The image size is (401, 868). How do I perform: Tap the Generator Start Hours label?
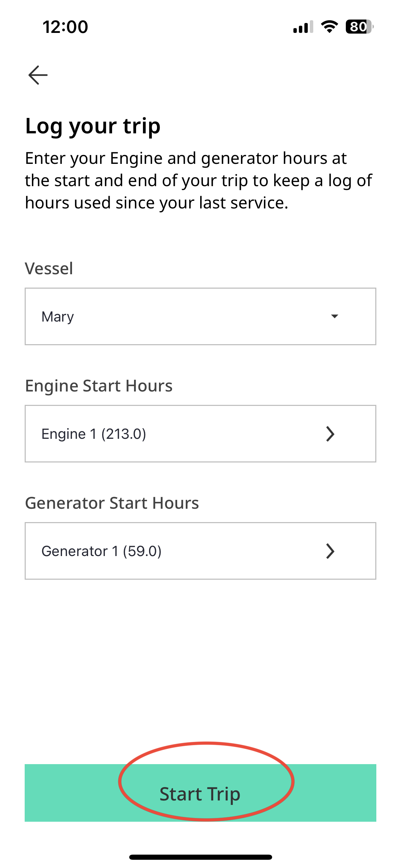click(112, 503)
